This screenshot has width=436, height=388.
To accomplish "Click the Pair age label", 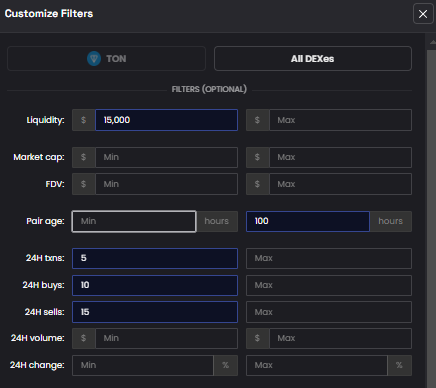I will pyautogui.click(x=45, y=221).
